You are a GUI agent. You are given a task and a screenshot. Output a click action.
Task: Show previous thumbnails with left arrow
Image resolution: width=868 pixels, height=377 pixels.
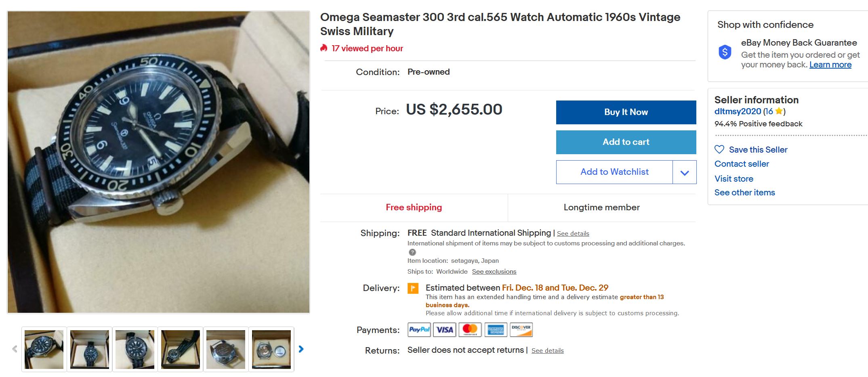[15, 349]
